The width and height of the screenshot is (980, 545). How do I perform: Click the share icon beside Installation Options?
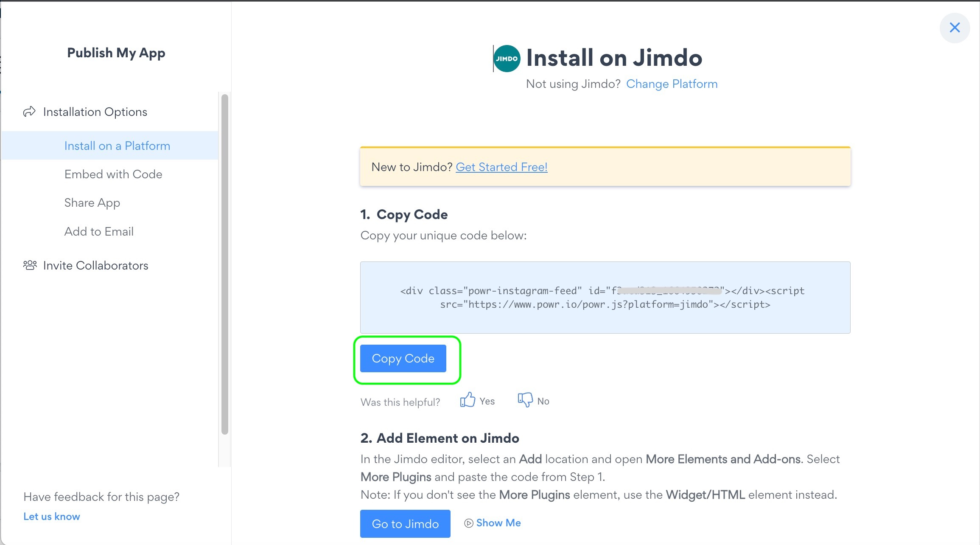click(x=29, y=111)
